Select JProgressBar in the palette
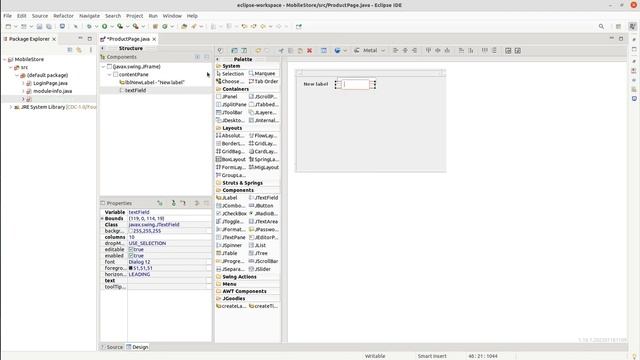 [x=231, y=261]
